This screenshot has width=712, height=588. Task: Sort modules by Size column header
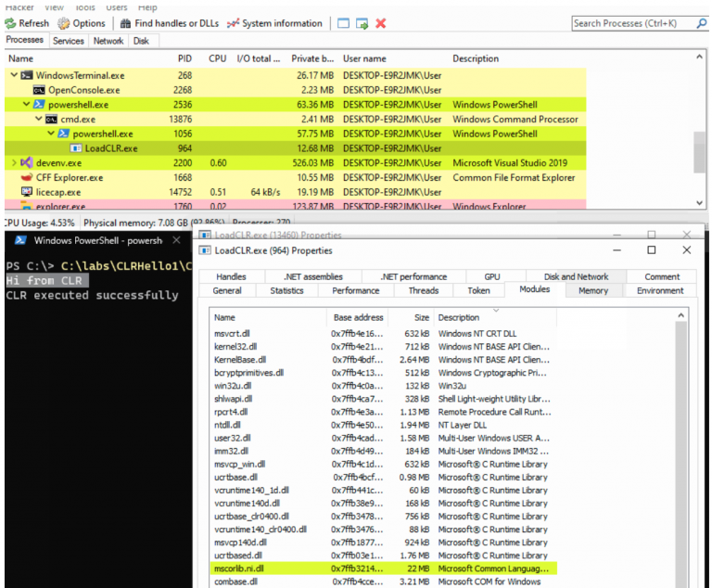pyautogui.click(x=422, y=317)
